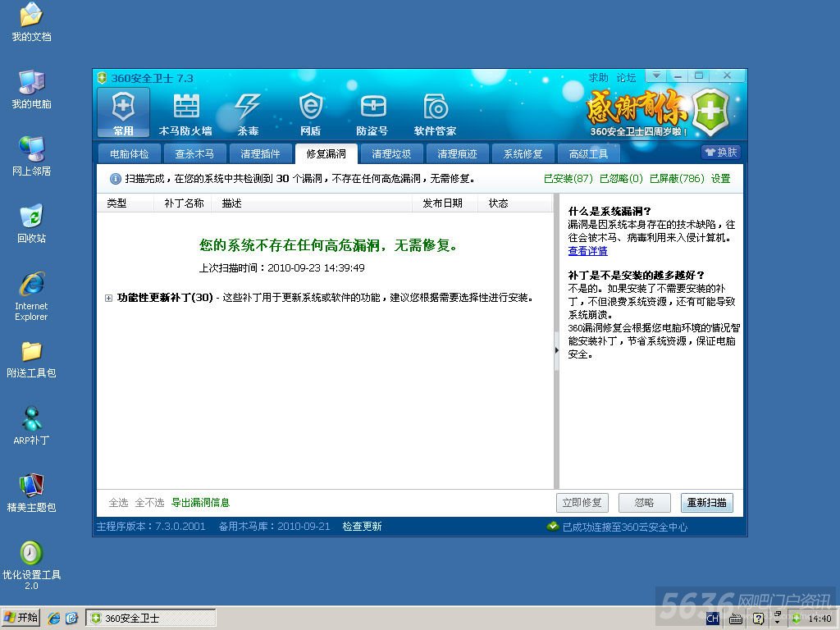Switch to the 系统修复 tab
Viewport: 840px width, 630px height.
point(523,153)
